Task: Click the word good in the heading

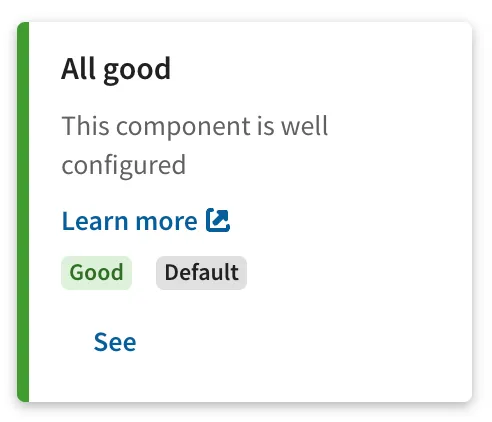Action: (137, 71)
